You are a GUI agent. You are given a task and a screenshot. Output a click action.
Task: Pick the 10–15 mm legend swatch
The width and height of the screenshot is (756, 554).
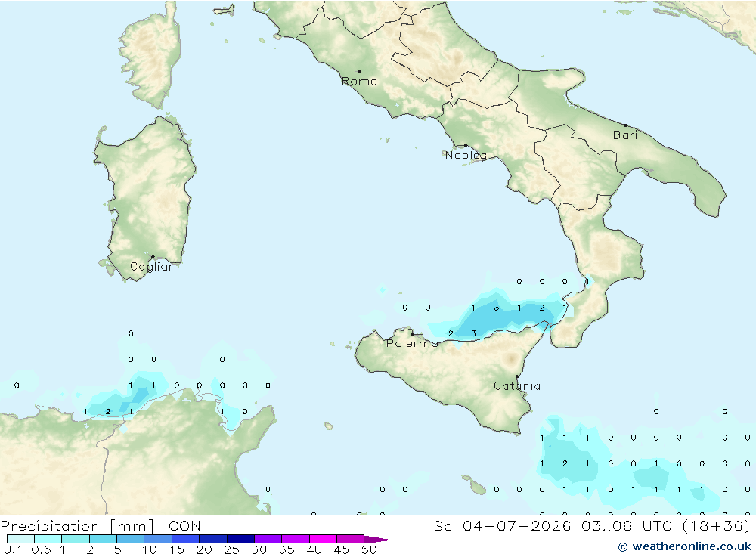pos(158,539)
